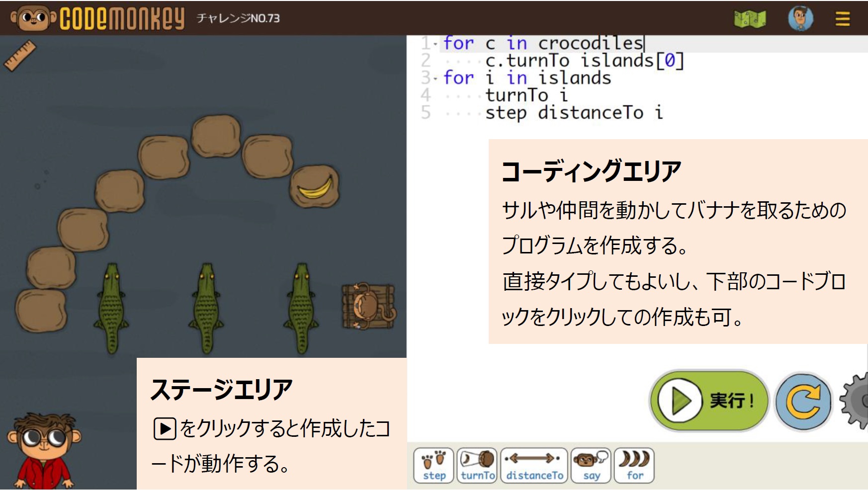Click the CodeMonkey logo

[97, 18]
